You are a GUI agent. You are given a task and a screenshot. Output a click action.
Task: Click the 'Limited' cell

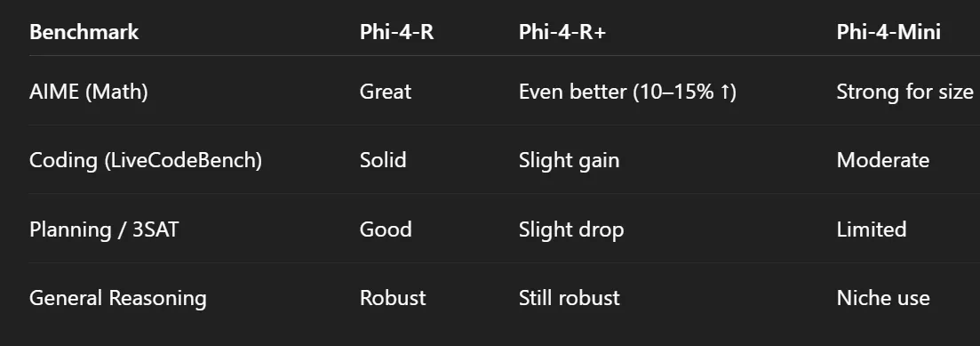tap(872, 229)
